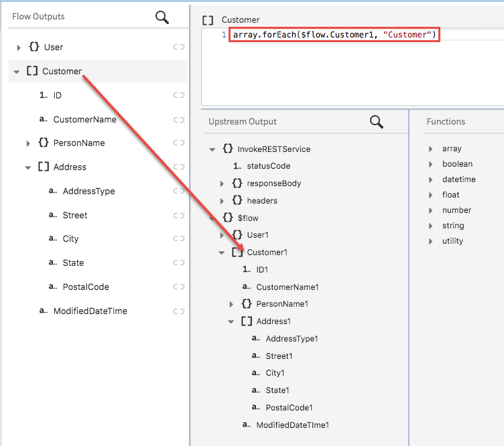Viewport: 504px width, 446px height.
Task: Click the link icon beside User
Action: tap(178, 47)
